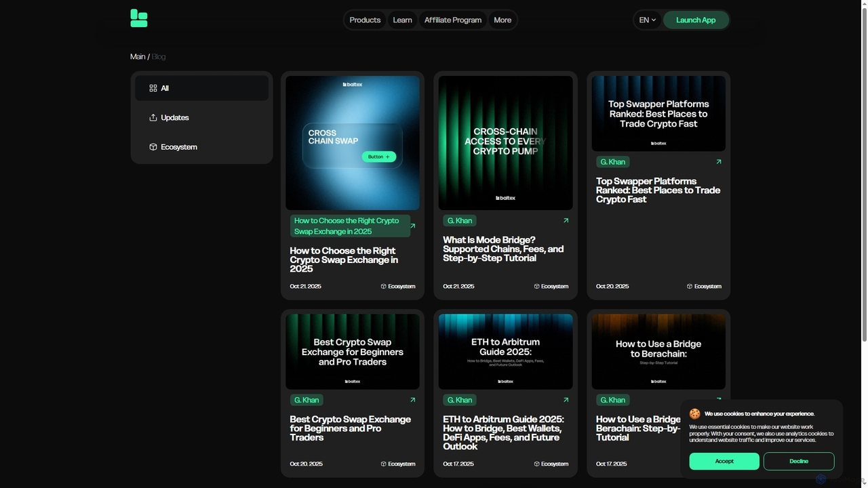
Task: Click the cookie icon in consent banner
Action: coord(695,413)
